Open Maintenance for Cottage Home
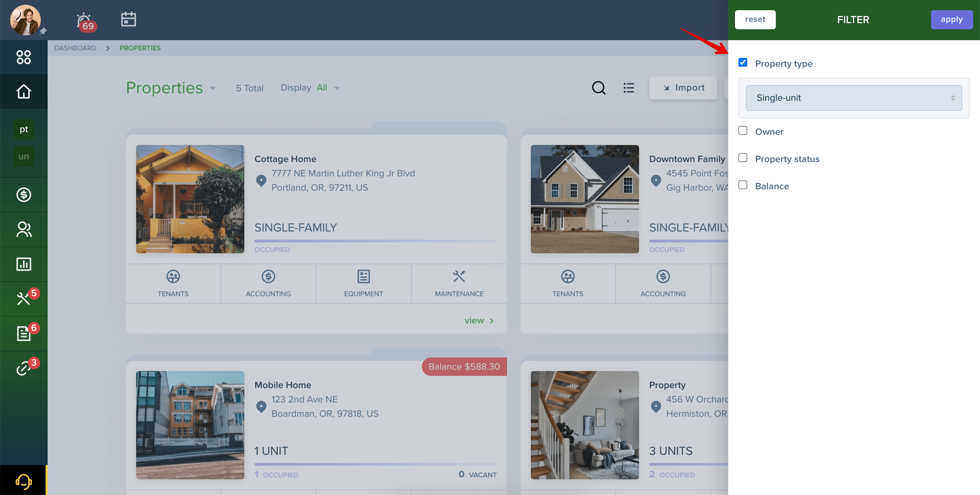The height and width of the screenshot is (495, 980). point(459,284)
